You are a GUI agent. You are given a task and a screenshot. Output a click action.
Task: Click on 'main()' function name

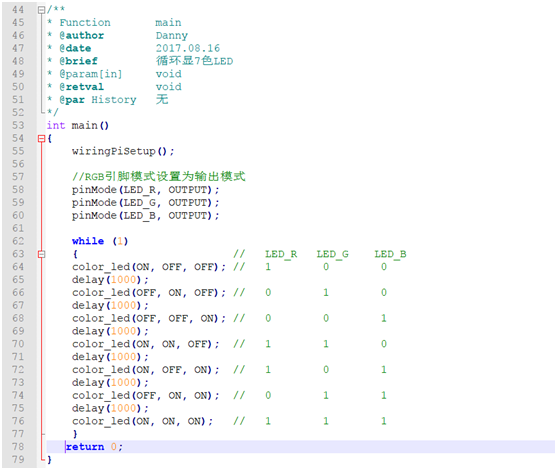[x=90, y=125]
